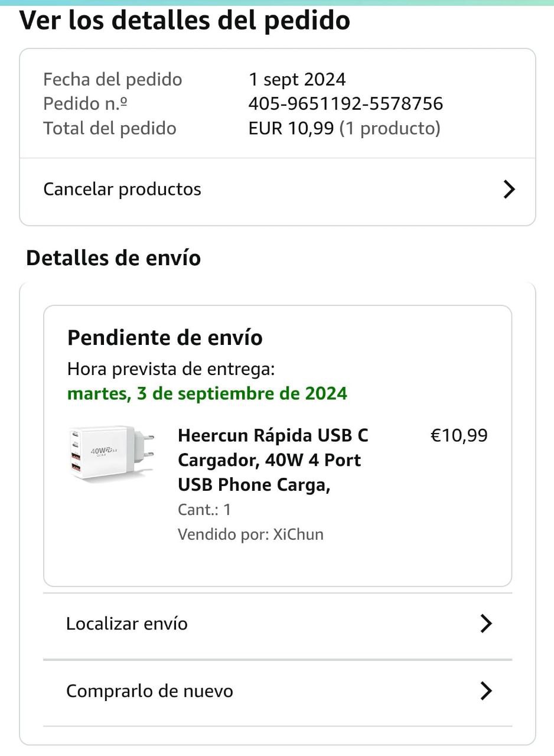Tap the Detalles de envío section heading
Screen dimensions: 554x756
(113, 259)
